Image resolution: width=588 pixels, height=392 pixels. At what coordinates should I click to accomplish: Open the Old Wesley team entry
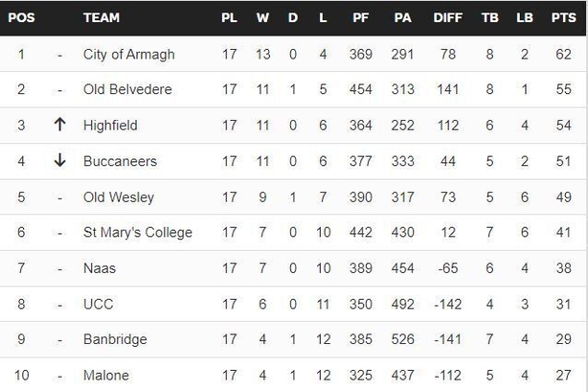(x=119, y=197)
